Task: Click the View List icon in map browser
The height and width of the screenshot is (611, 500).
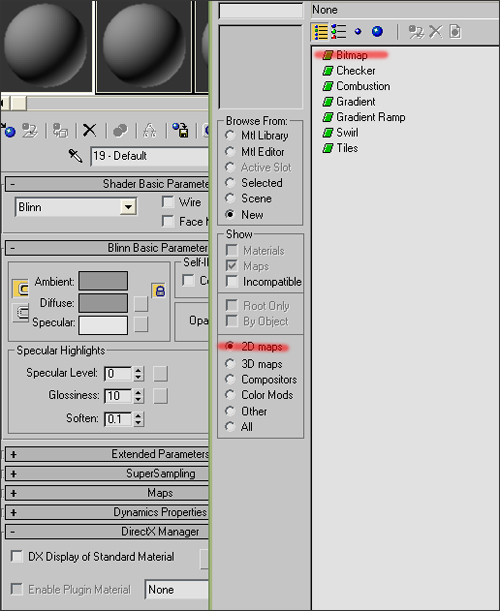Action: coord(320,32)
